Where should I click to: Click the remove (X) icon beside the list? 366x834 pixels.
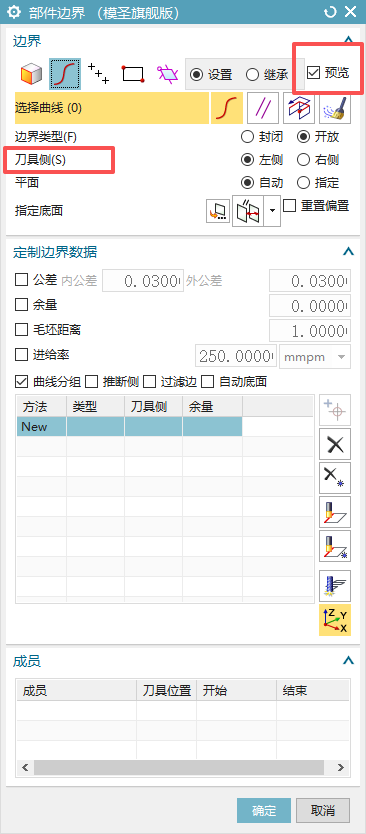[335, 444]
